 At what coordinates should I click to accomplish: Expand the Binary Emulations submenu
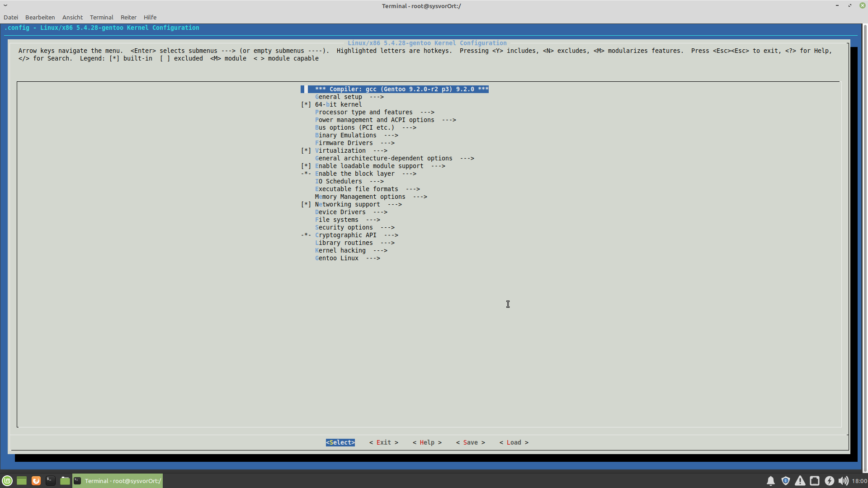coord(356,135)
